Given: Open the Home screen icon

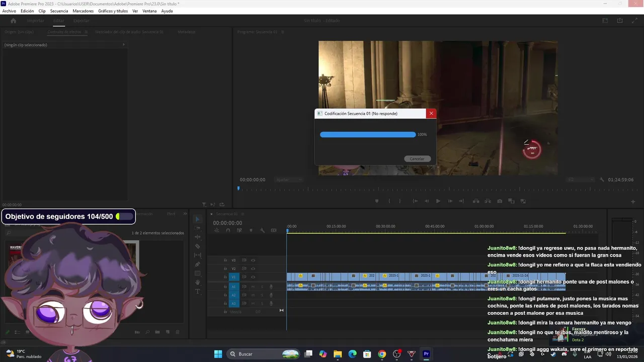Looking at the screenshot, I should tap(14, 21).
